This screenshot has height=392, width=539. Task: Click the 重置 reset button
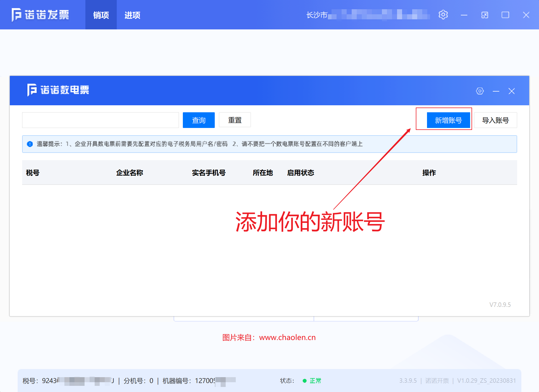pyautogui.click(x=235, y=120)
